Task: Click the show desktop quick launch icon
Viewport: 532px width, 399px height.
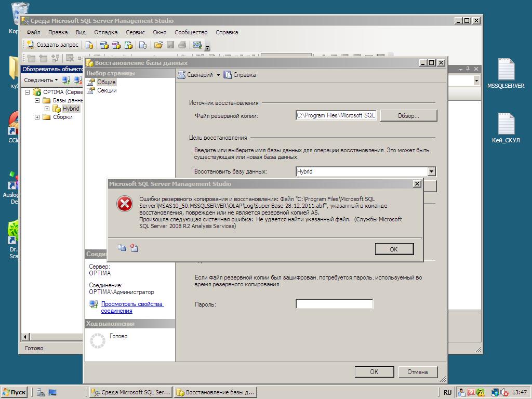Action: (x=52, y=393)
